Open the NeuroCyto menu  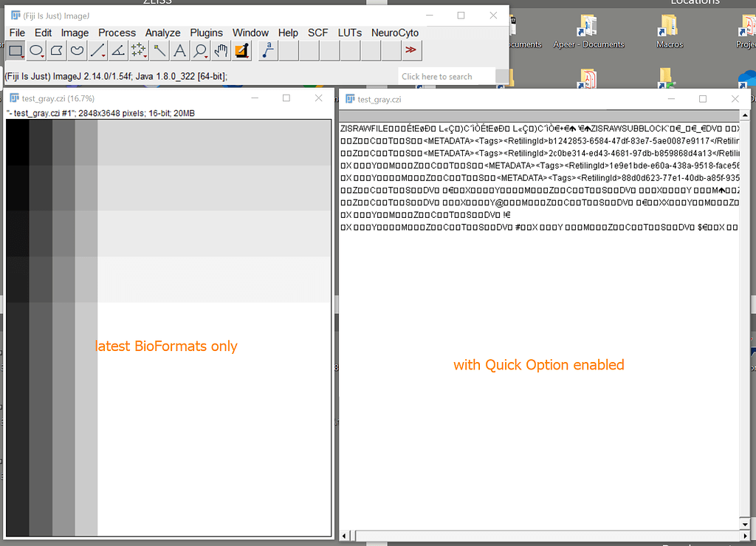click(x=396, y=33)
